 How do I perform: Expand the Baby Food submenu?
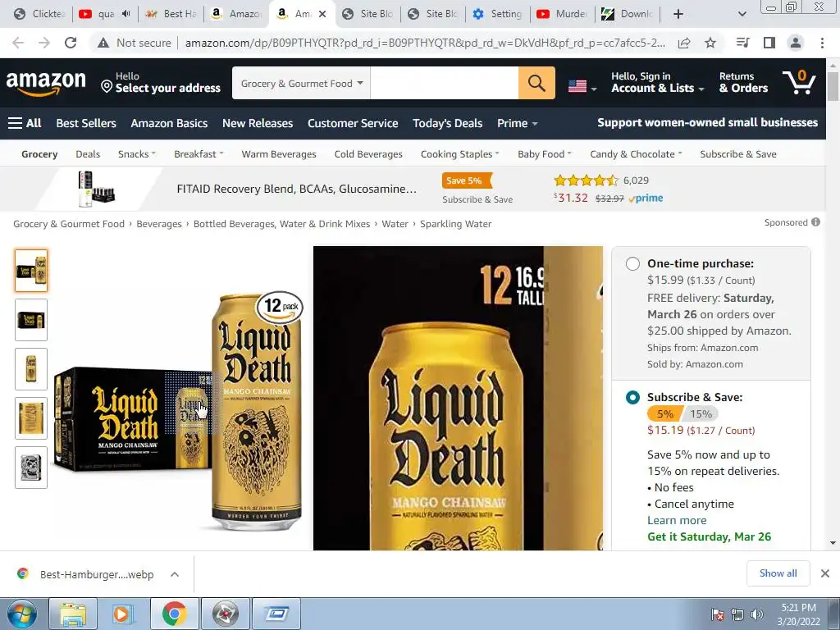545,154
